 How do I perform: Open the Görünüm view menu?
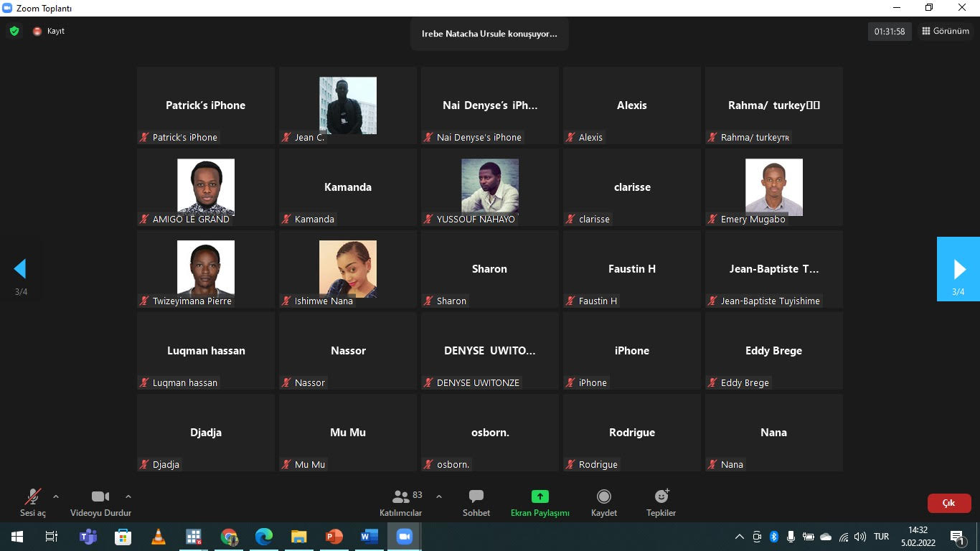(946, 32)
